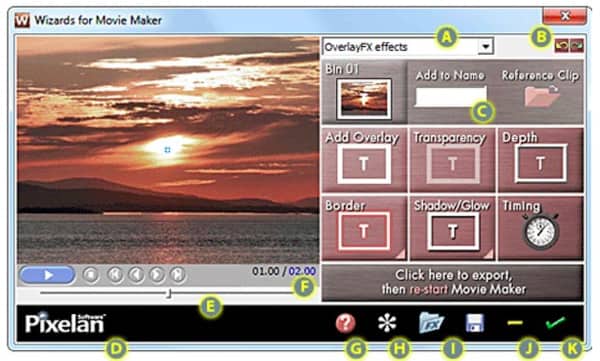Open the Timing stopwatch panel

541,229
